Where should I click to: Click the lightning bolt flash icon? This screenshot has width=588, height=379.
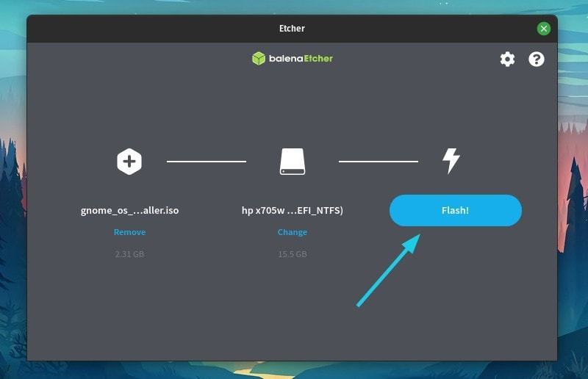tap(451, 161)
